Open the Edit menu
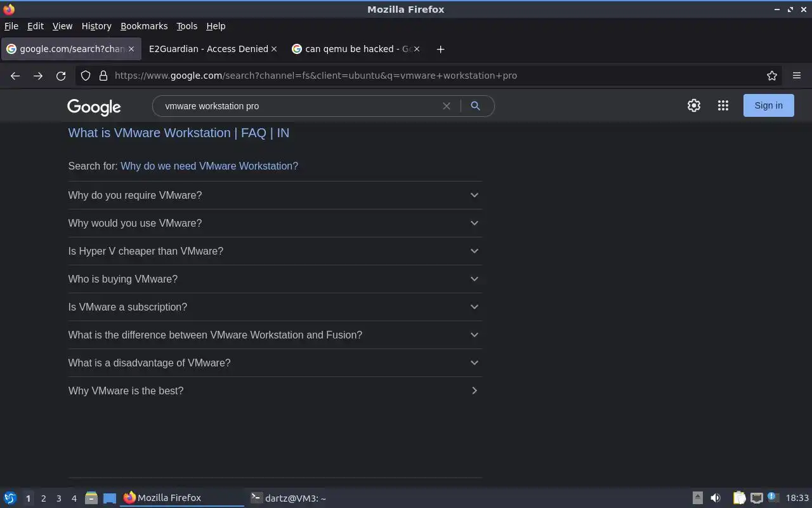Image resolution: width=812 pixels, height=508 pixels. (x=36, y=26)
